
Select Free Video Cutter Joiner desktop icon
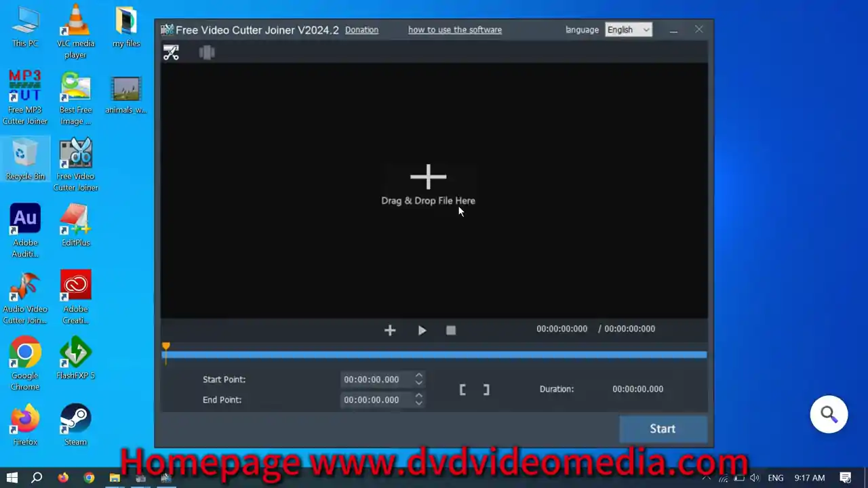(x=75, y=165)
